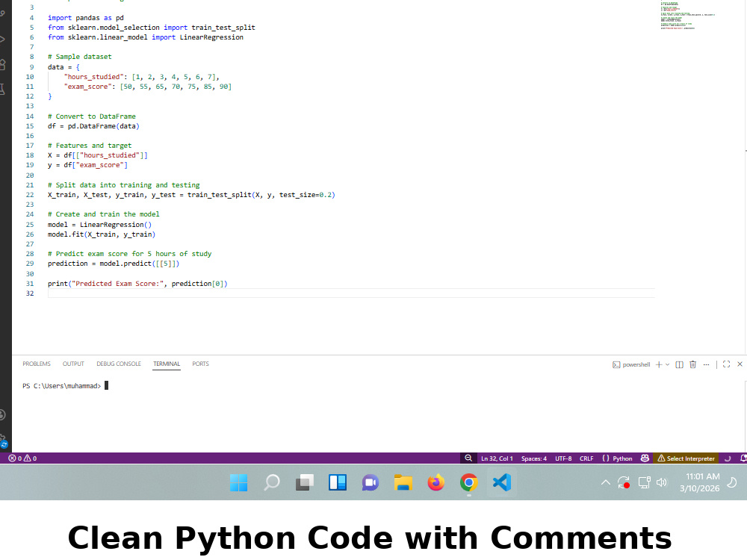Open the launch profile dropdown chevron
This screenshot has height=560, width=747.
pos(667,364)
